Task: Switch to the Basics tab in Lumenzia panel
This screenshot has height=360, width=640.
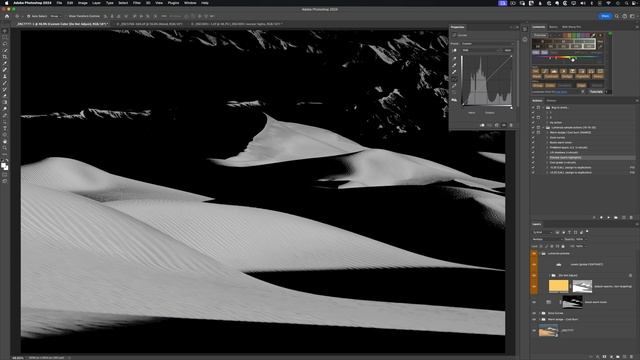Action: click(553, 27)
